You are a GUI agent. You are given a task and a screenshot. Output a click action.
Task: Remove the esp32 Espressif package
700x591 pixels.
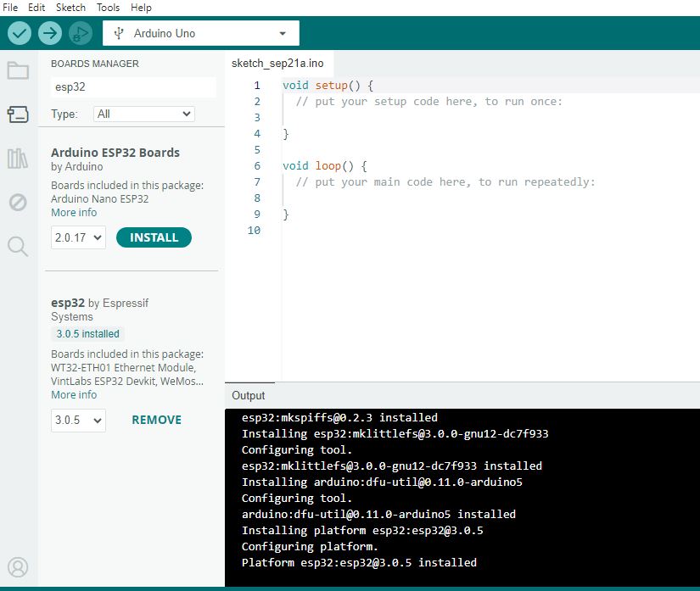[x=157, y=420]
